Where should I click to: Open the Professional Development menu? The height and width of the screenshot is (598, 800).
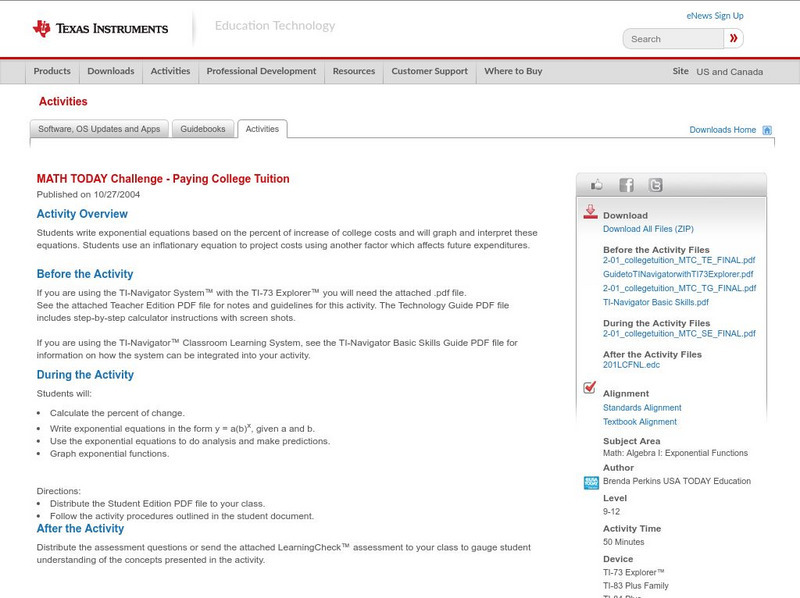click(261, 71)
